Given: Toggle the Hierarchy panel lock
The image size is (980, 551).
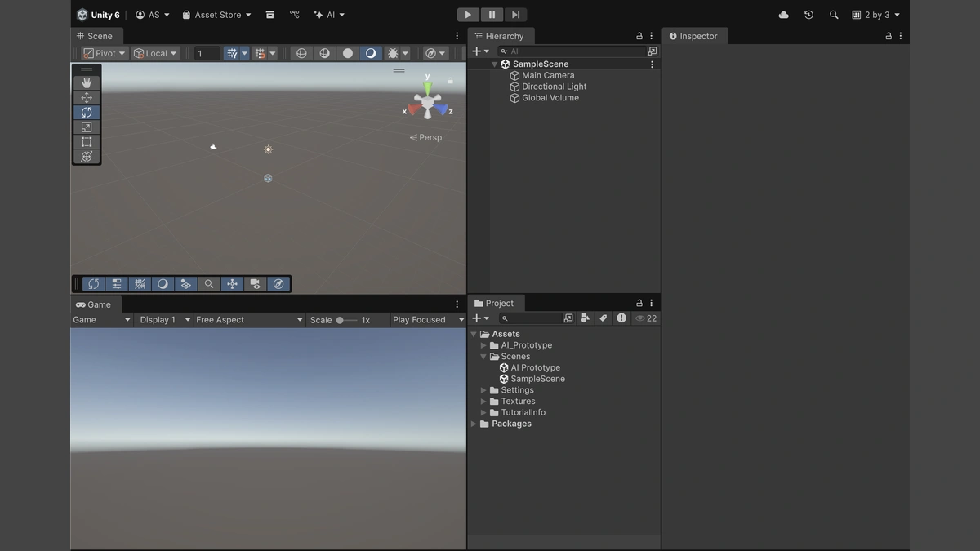Looking at the screenshot, I should point(639,36).
